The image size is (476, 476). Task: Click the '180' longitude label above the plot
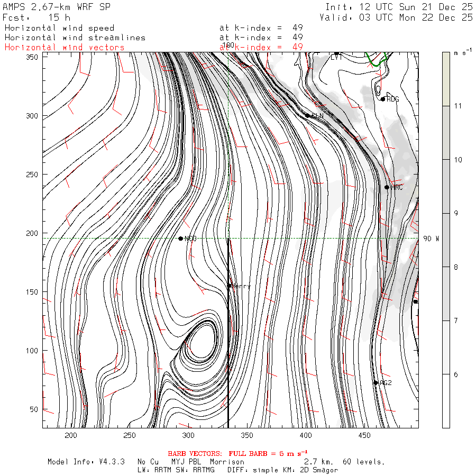(x=228, y=45)
